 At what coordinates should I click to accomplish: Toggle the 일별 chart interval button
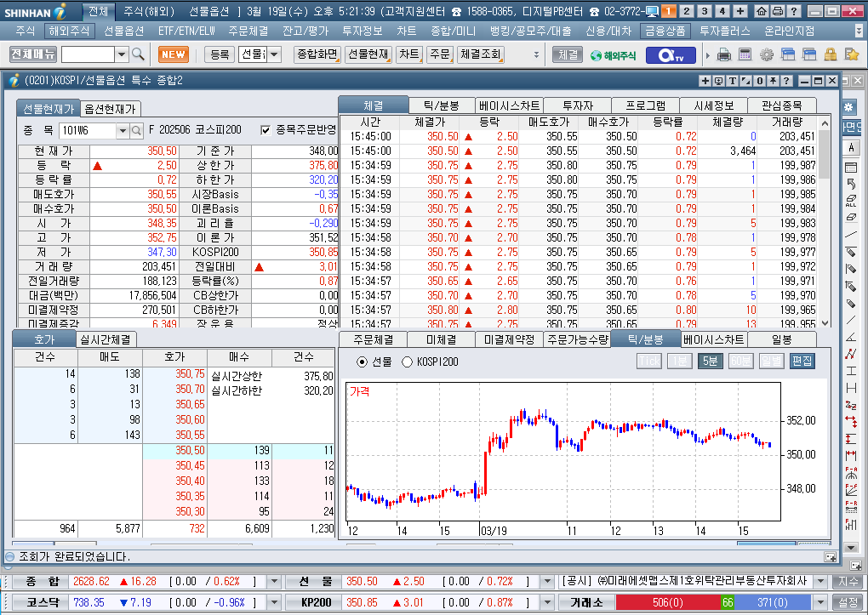[771, 362]
